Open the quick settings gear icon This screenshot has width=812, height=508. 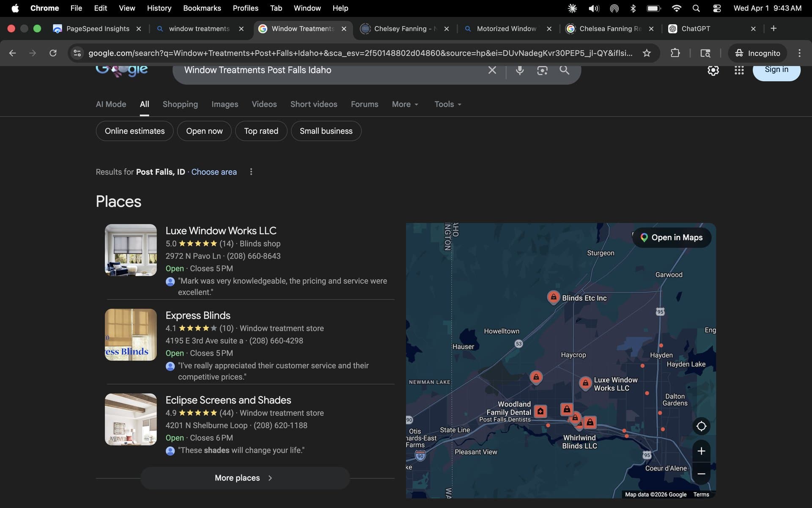tap(713, 70)
